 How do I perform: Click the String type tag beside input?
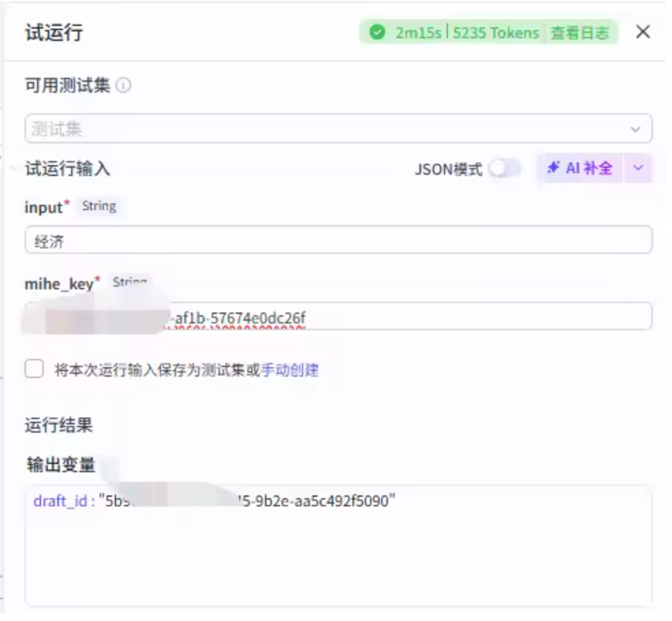(x=99, y=206)
